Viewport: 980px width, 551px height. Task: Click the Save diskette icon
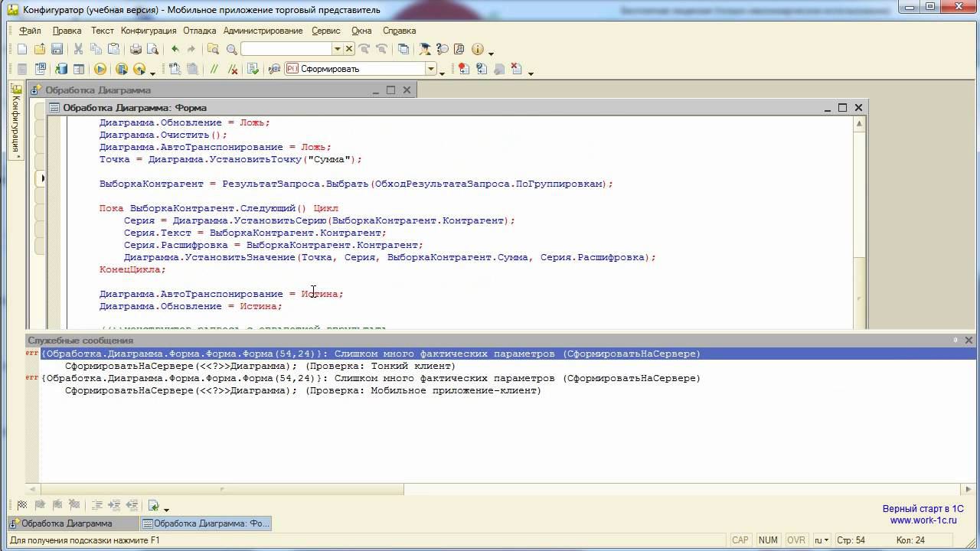pyautogui.click(x=57, y=49)
